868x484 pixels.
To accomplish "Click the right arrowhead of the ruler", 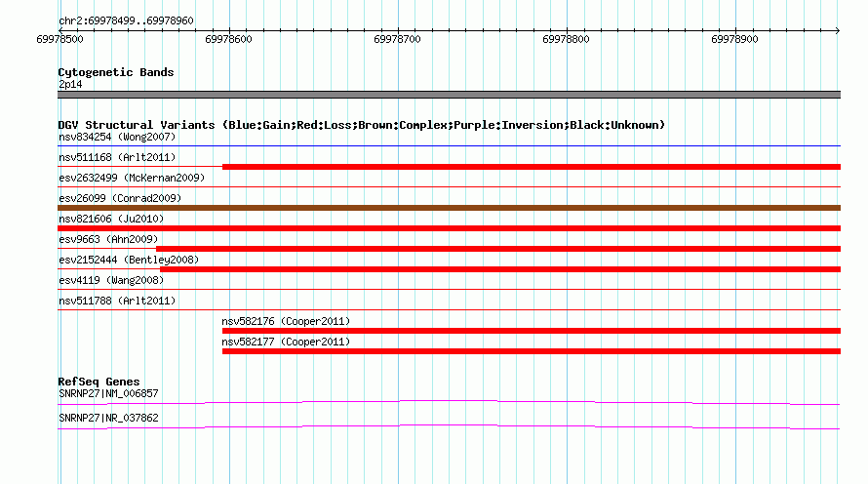I will (x=838, y=30).
